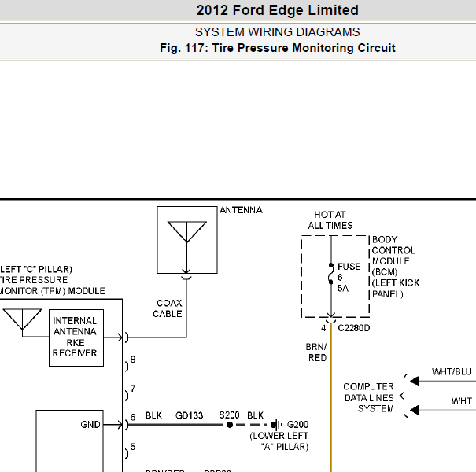476x472 pixels.
Task: Click pin number 4 at C2280D
Action: tap(323, 328)
